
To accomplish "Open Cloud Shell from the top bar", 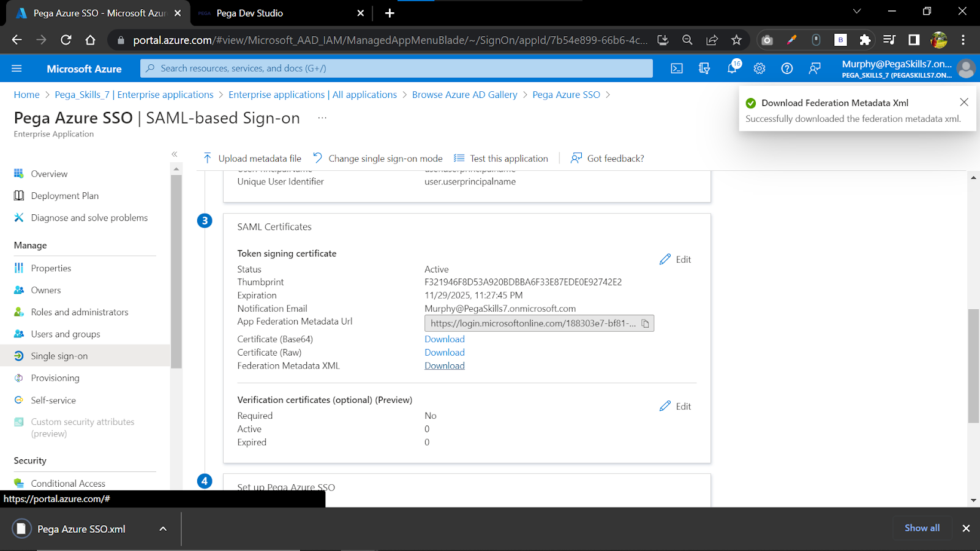I will pos(677,69).
